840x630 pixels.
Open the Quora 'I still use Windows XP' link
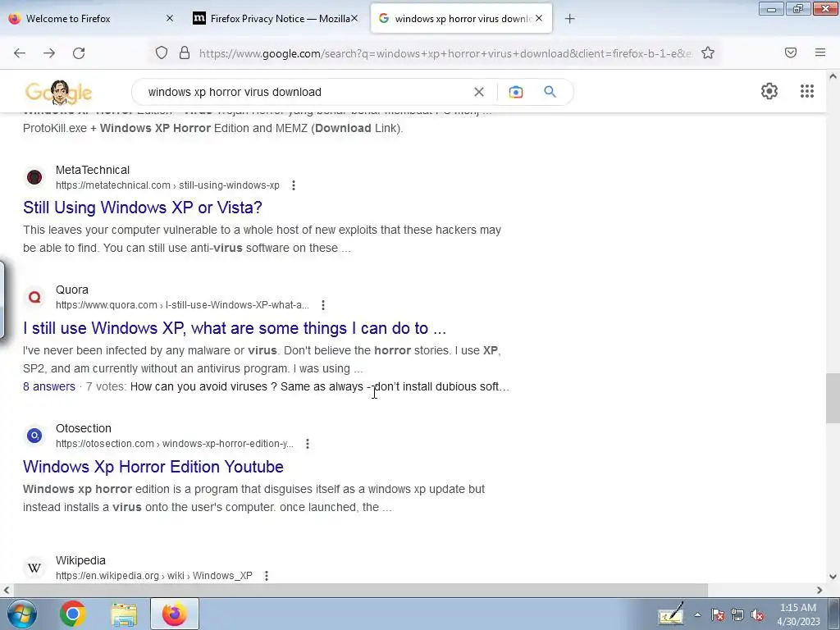point(235,328)
